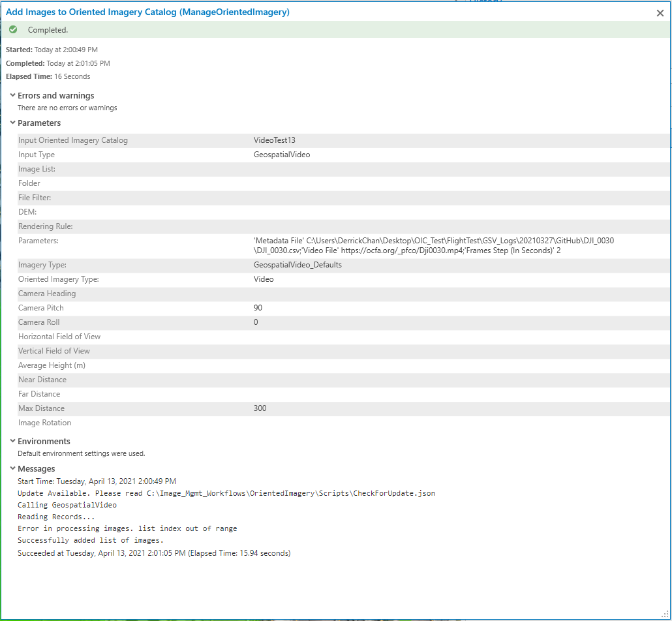Click the Max Distance value 300
The width and height of the screenshot is (672, 621).
pyautogui.click(x=260, y=408)
